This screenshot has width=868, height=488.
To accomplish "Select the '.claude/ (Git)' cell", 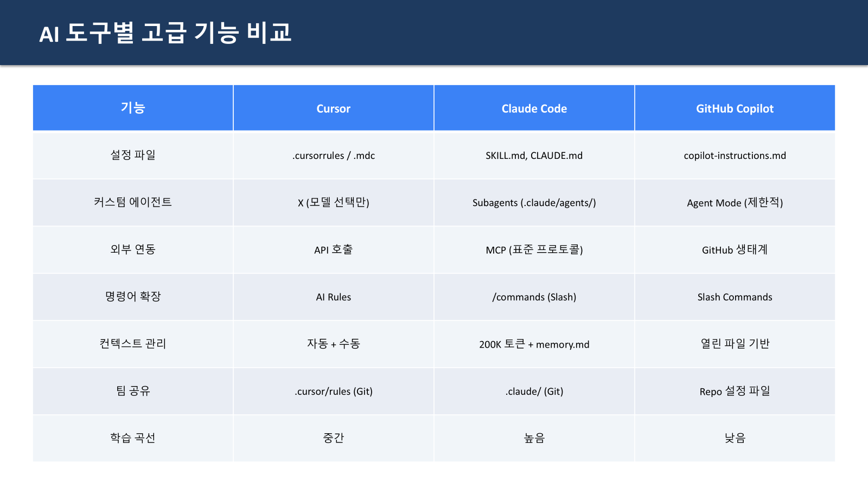I will pos(534,391).
